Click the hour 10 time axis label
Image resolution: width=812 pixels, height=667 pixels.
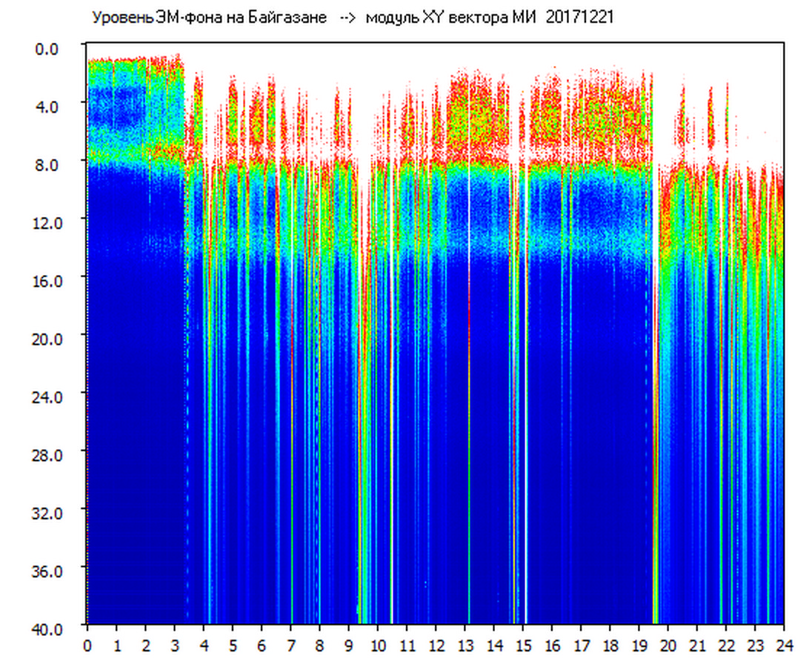(378, 646)
